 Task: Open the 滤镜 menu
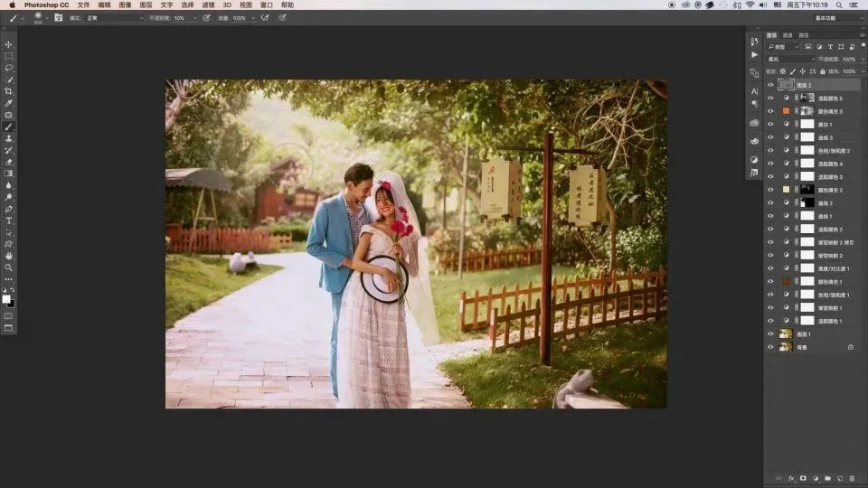[208, 5]
